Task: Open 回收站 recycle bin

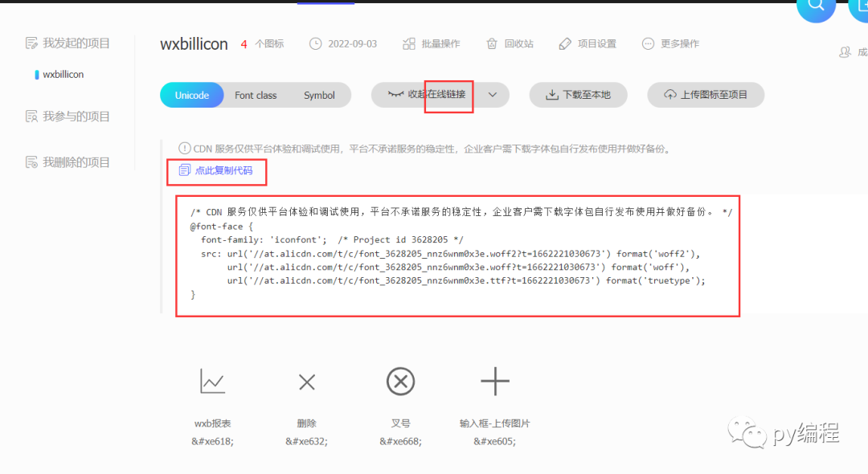Action: [x=510, y=43]
